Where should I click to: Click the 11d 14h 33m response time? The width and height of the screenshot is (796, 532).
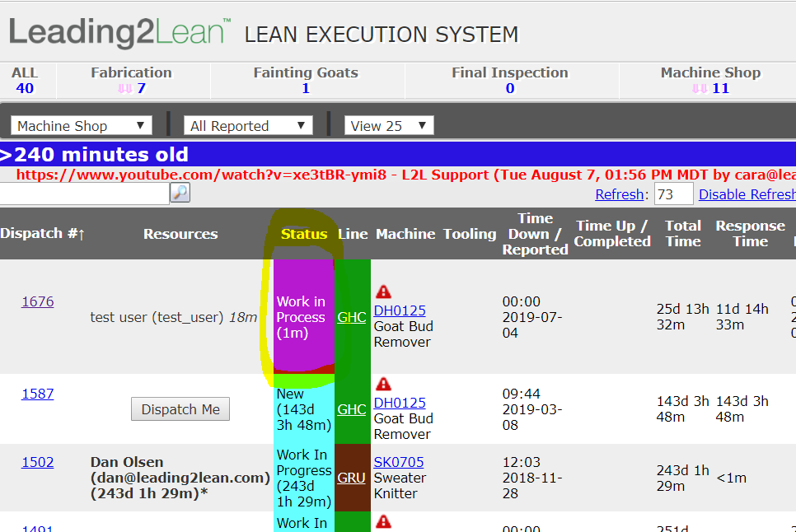(742, 317)
